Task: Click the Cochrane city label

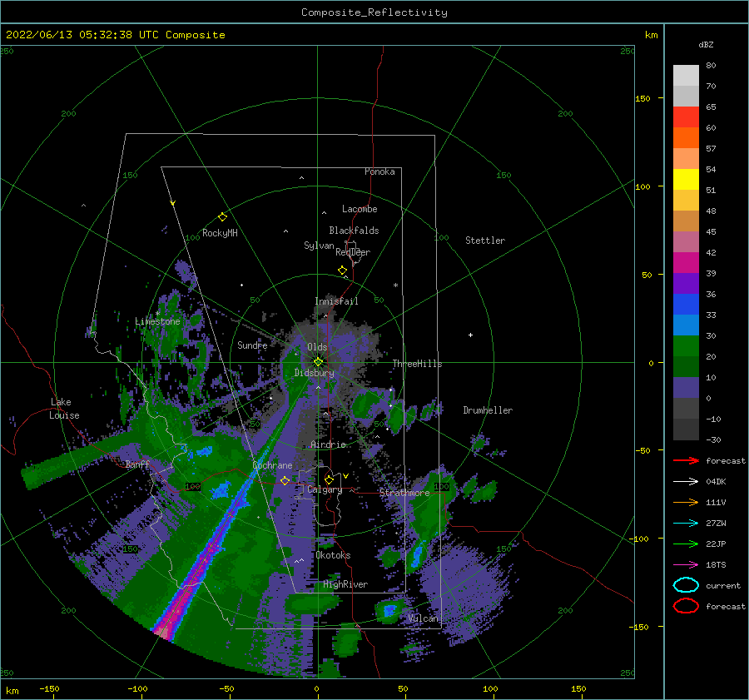Action: tap(272, 465)
